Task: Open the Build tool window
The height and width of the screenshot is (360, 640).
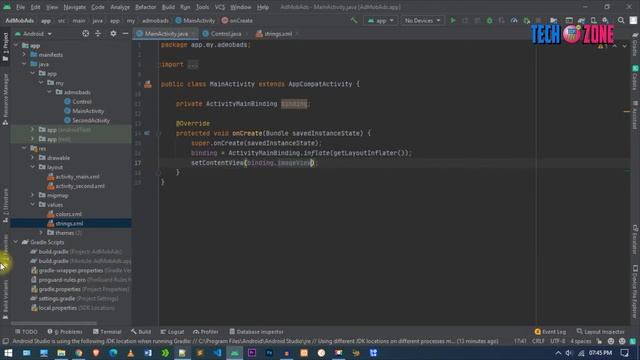Action: point(141,332)
